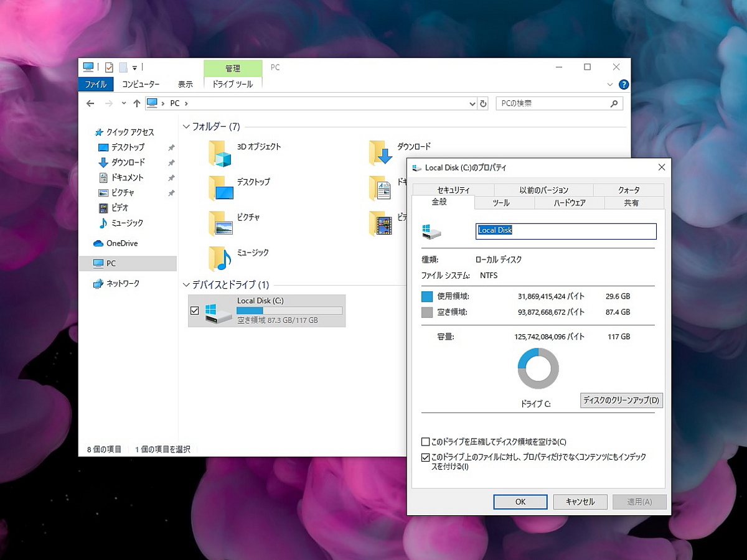Toggle the コンテンツにもインデックスを付ける checkbox
747x560 pixels.
[x=426, y=457]
